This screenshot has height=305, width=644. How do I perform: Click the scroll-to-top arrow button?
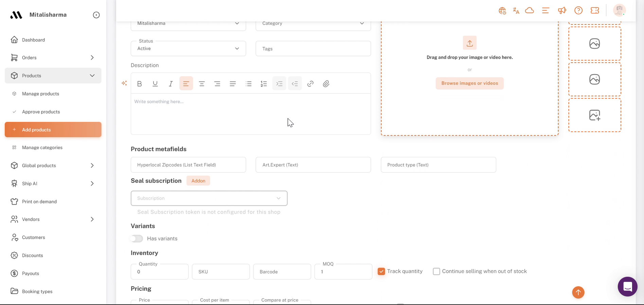point(578,292)
